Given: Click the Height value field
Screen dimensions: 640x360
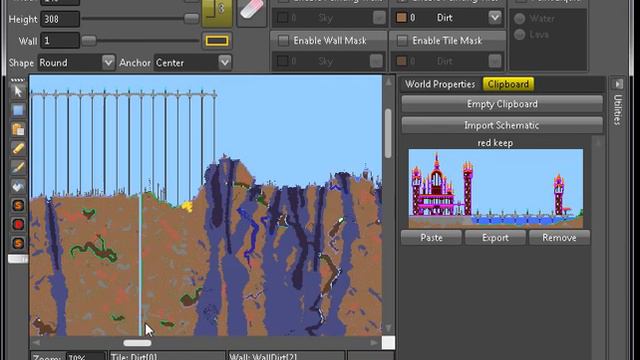Looking at the screenshot, I should tap(60, 19).
